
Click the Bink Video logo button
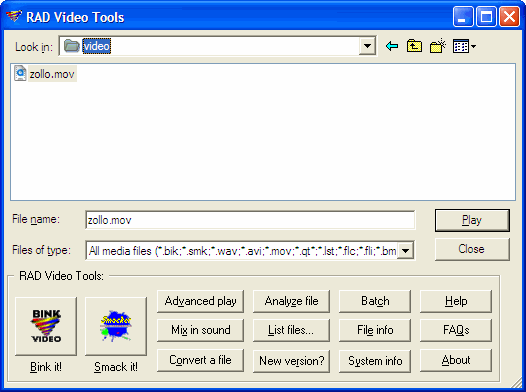coord(46,326)
